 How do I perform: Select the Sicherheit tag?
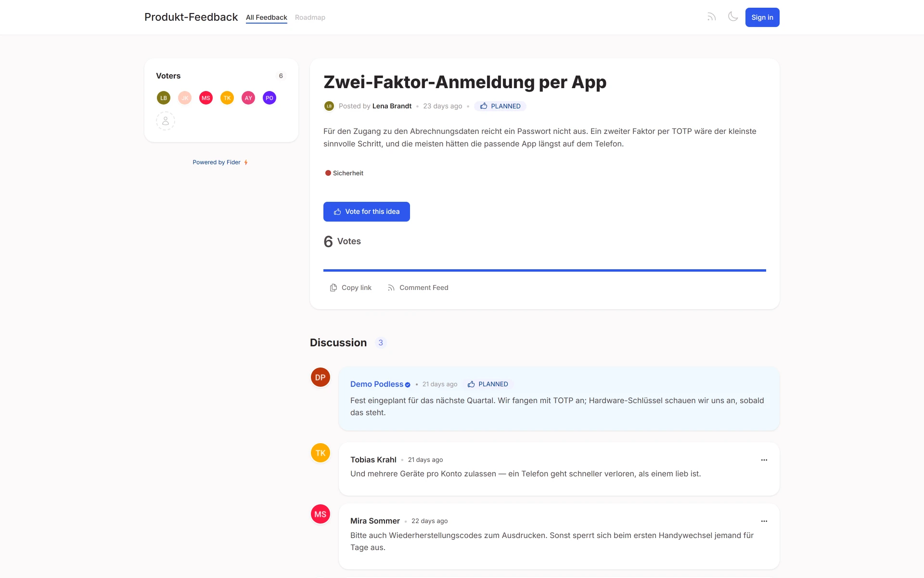(344, 173)
